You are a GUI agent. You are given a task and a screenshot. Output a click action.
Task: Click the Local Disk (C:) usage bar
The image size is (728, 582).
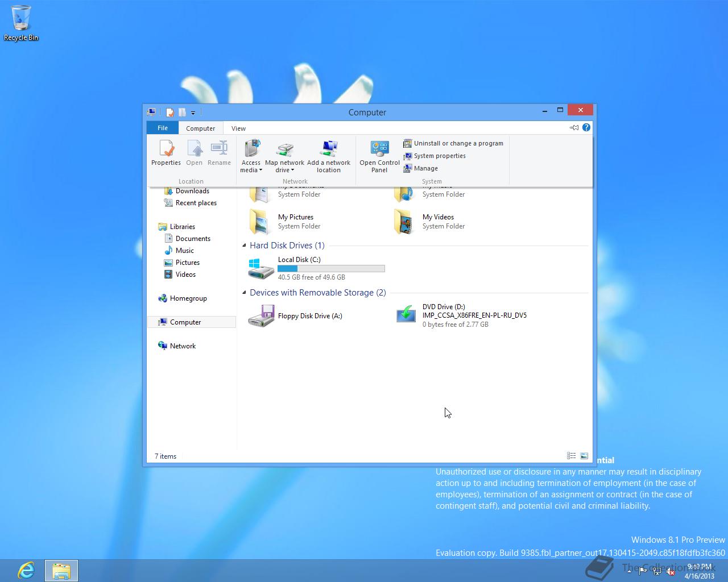(x=331, y=268)
